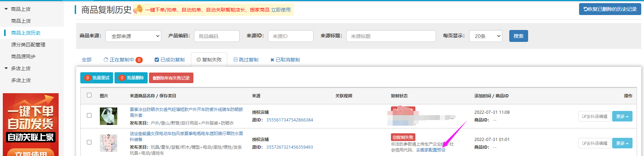Image resolution: width=644 pixels, height=156 pixels.
Task: Click the megaphone announcement icon
Action: [138, 9]
